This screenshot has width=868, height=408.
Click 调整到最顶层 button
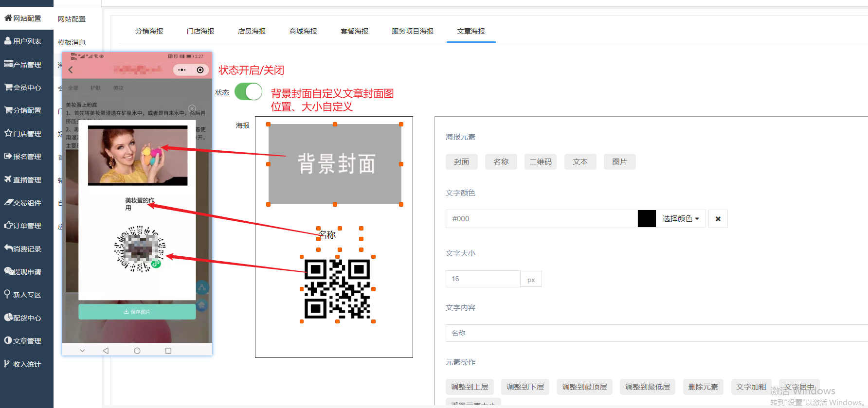tap(585, 387)
